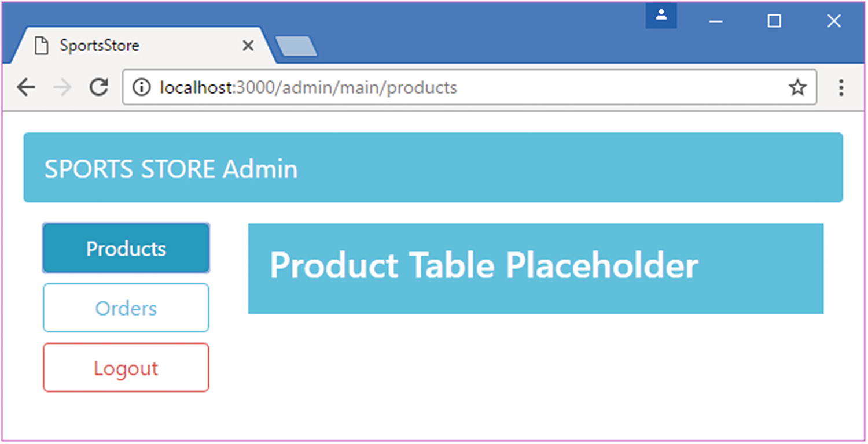Click the Product Table Placeholder heading
Viewport: 868px width, 444px height.
tap(484, 266)
